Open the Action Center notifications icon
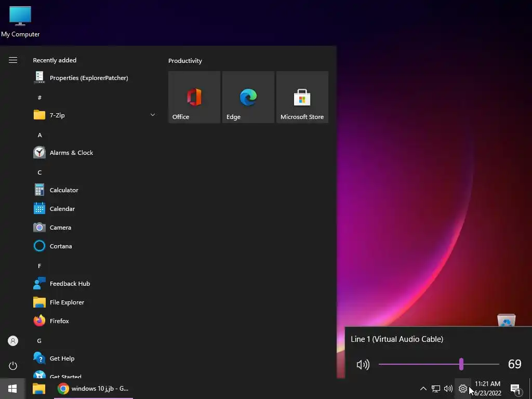532x399 pixels. coord(515,389)
